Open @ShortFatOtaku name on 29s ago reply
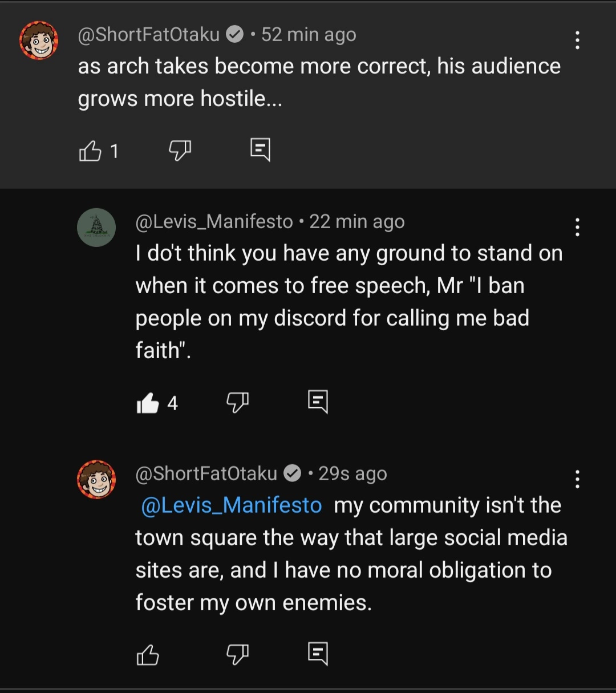 pyautogui.click(x=206, y=473)
